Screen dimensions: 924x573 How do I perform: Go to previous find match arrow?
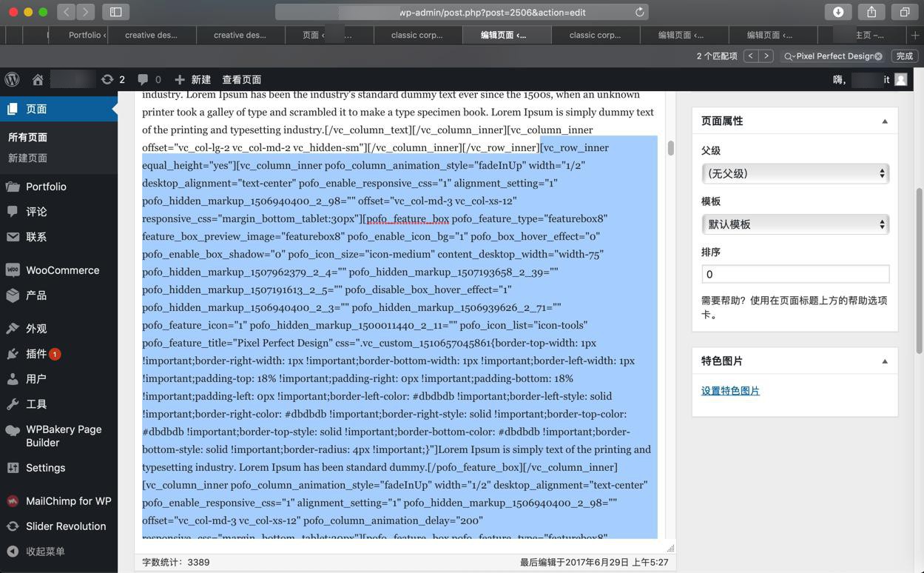tap(751, 56)
